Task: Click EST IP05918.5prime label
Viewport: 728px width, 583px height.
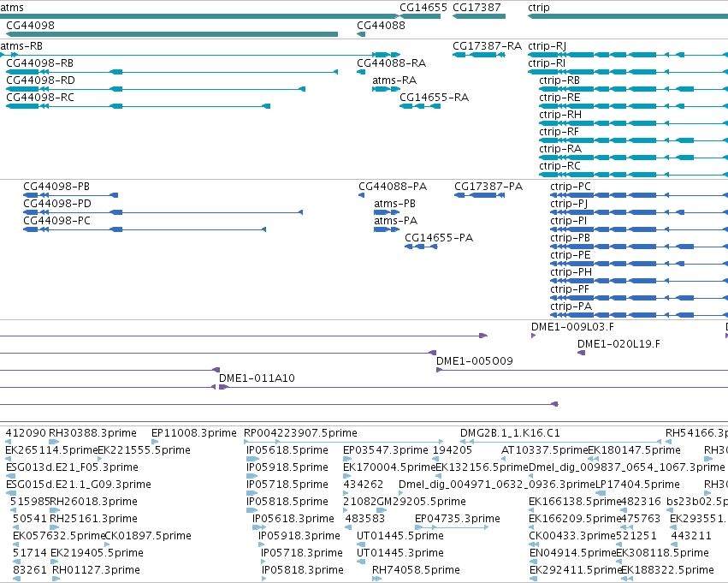Action: 287,467
